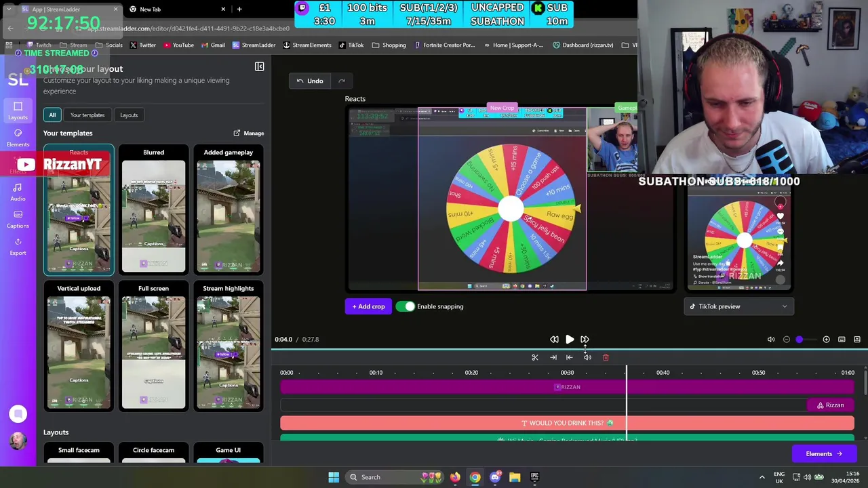Viewport: 868px width, 488px height.
Task: Open the Elements section in the sidebar
Action: click(18, 138)
